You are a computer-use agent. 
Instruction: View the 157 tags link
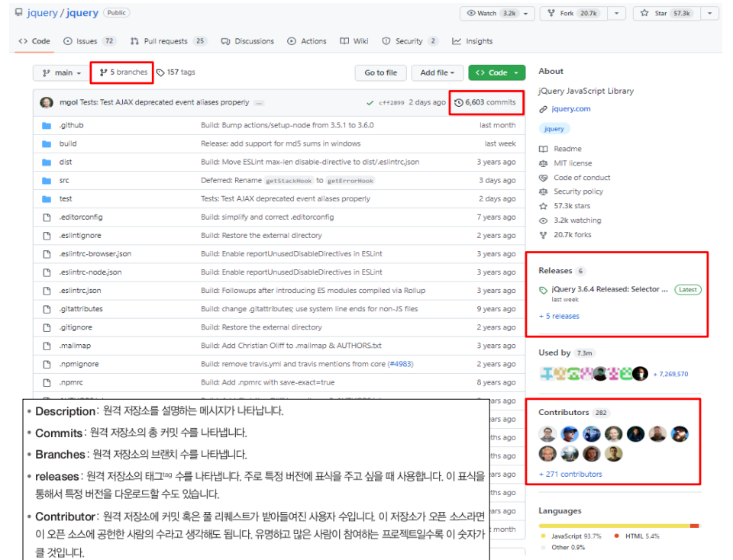pyautogui.click(x=176, y=72)
